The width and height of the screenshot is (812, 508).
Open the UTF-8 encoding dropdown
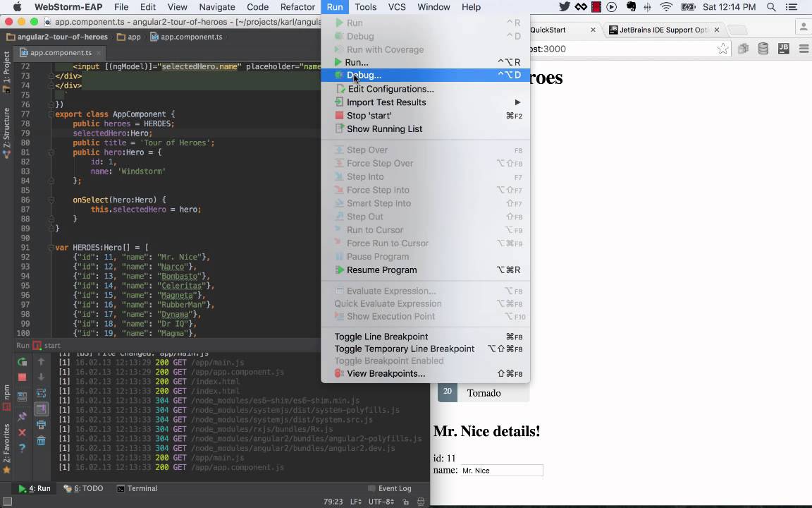point(381,501)
